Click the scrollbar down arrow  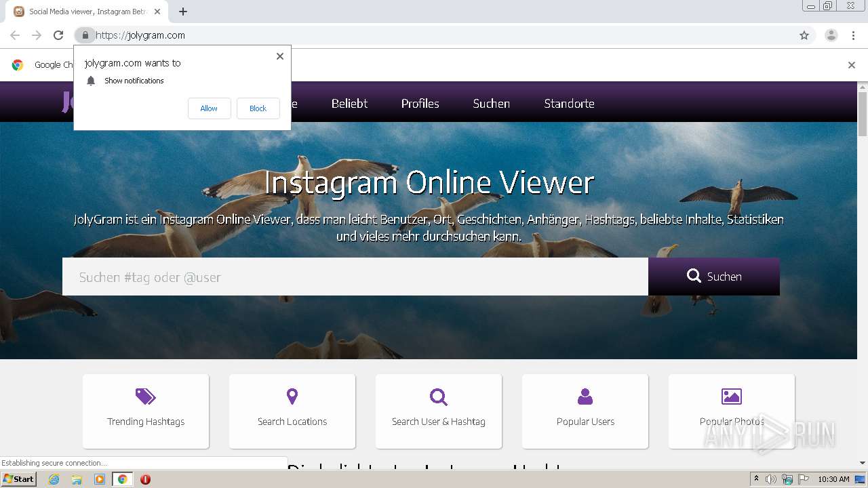click(863, 464)
